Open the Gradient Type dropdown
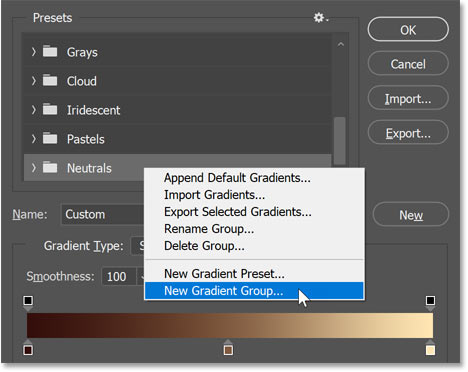 [138, 246]
